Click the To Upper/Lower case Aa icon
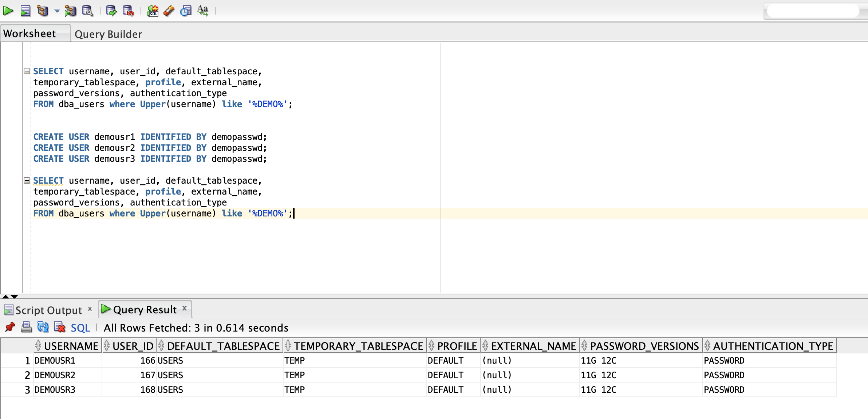The width and height of the screenshot is (868, 419). pyautogui.click(x=203, y=11)
